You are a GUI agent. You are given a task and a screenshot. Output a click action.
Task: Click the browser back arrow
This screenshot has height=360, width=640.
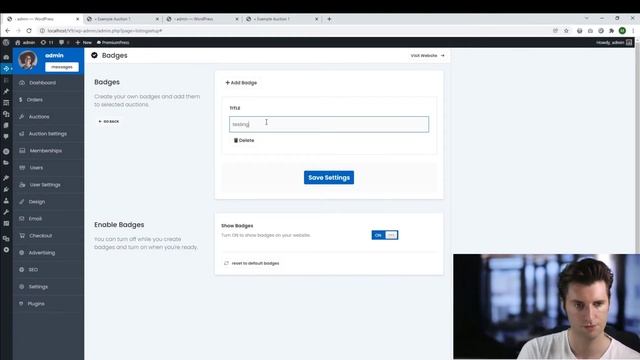8,31
